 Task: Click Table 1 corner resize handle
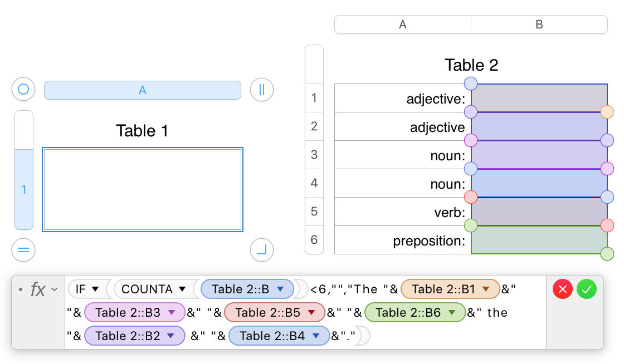click(261, 250)
